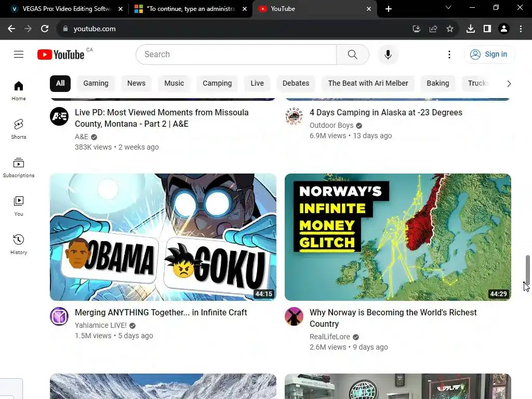The image size is (532, 399).
Task: Click the Yahiamice LIVE! channel avatar
Action: pyautogui.click(x=59, y=316)
